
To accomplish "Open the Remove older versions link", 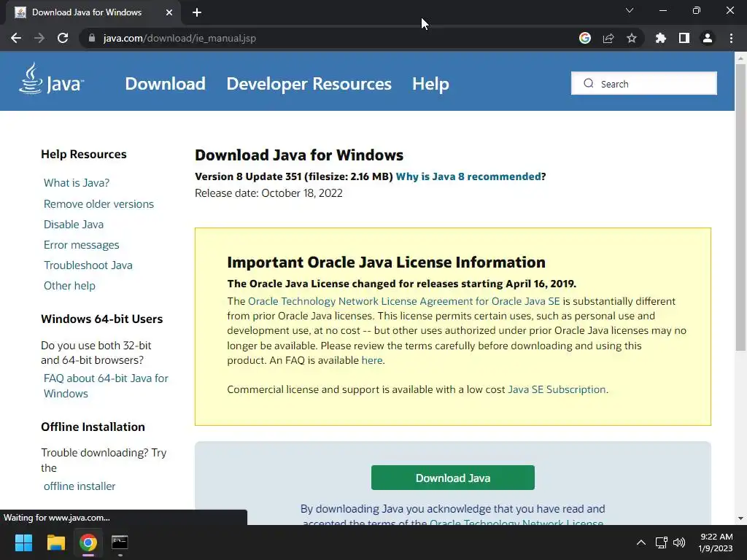I will 98,204.
